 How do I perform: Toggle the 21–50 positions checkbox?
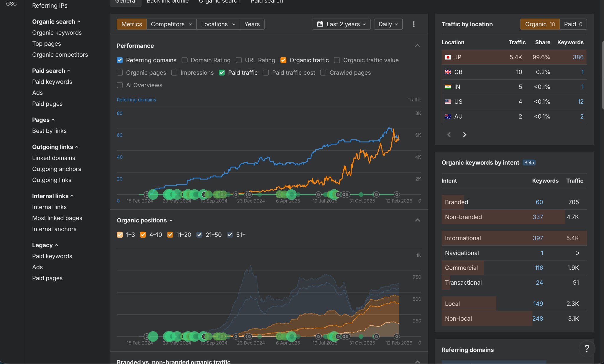199,235
